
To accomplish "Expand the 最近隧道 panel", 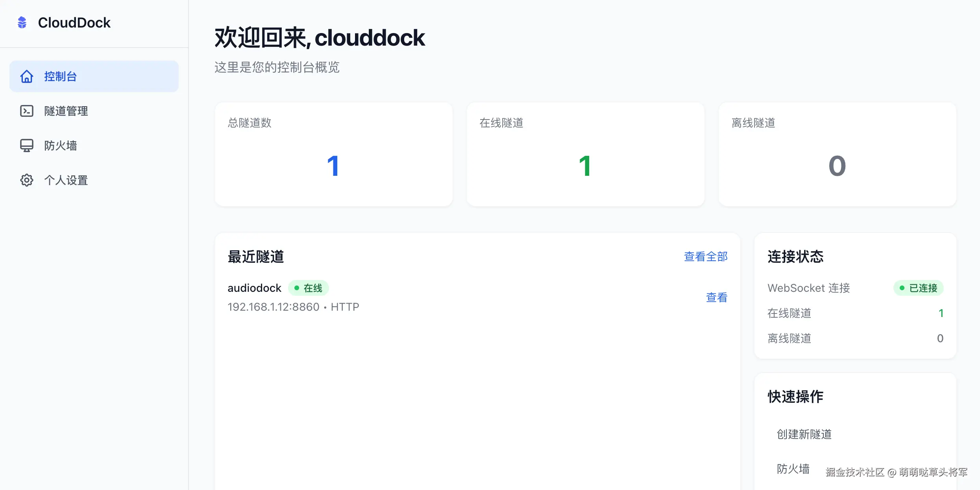I will [x=256, y=257].
